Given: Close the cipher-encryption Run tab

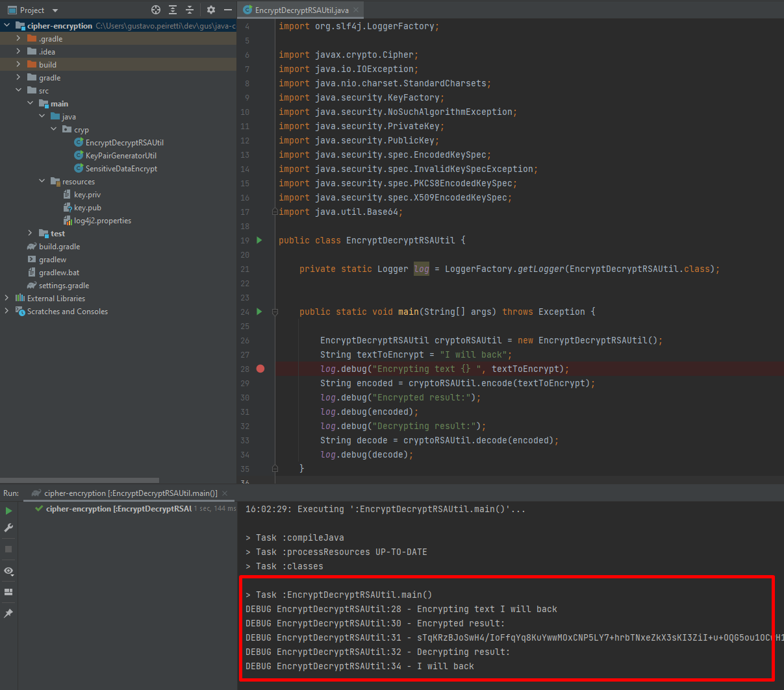Looking at the screenshot, I should [225, 493].
